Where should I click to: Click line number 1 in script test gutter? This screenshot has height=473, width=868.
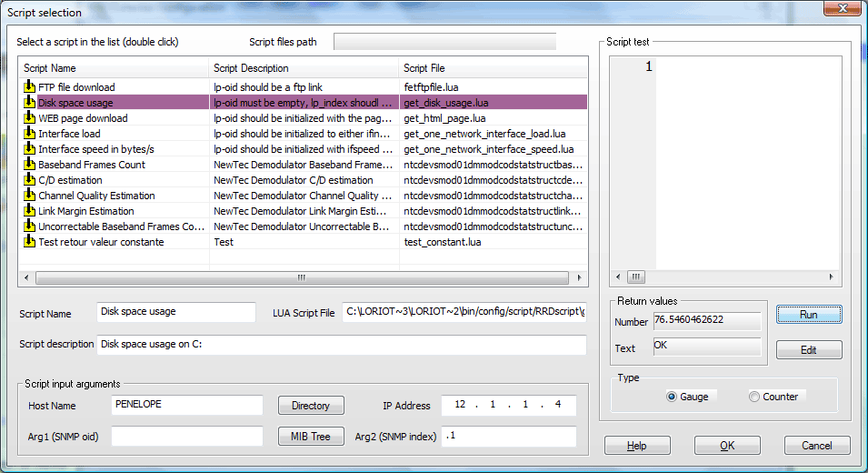point(649,67)
